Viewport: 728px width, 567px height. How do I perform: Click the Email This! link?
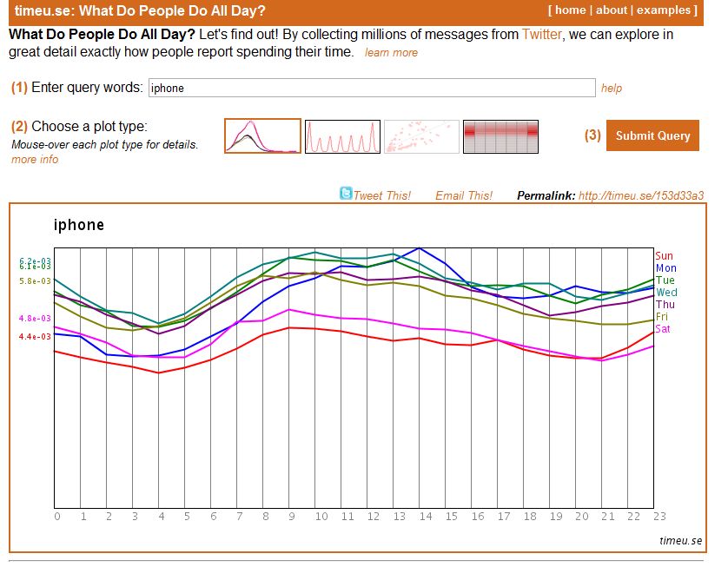tap(463, 195)
